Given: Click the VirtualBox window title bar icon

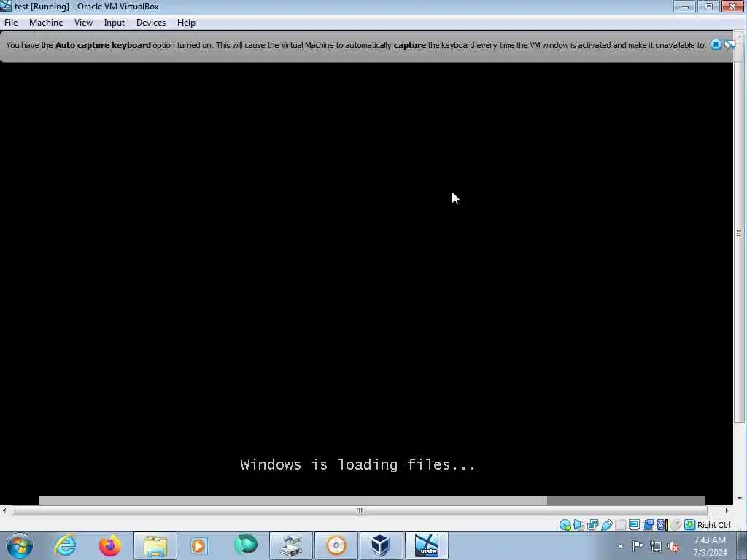Looking at the screenshot, I should coord(6,6).
